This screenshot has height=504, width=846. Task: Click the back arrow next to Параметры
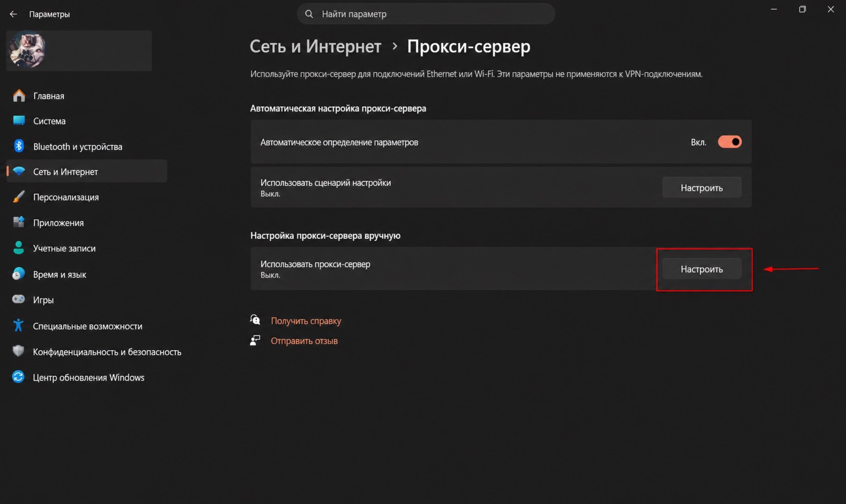pos(13,14)
